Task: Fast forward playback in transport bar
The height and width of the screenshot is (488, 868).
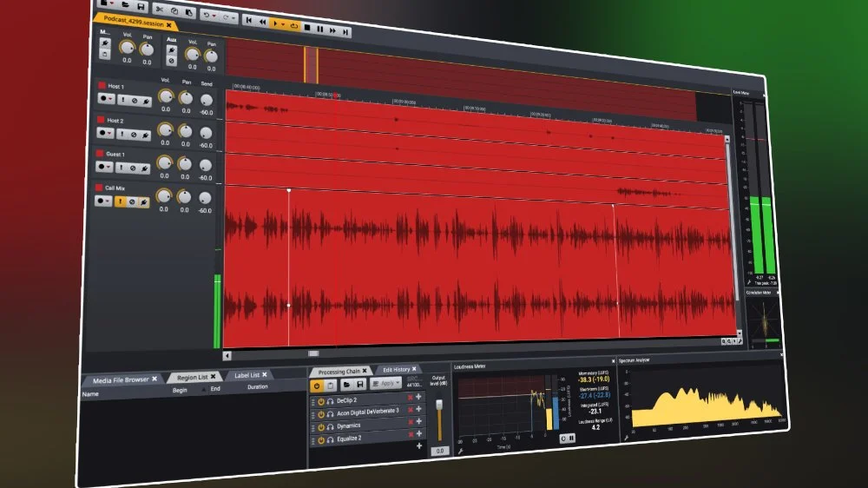Action: point(332,30)
